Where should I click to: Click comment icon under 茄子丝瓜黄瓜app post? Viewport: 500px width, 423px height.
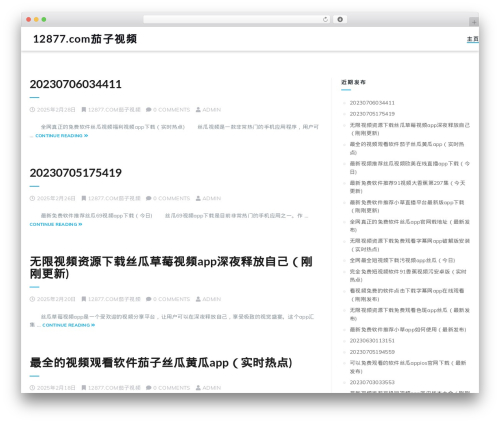click(x=149, y=388)
